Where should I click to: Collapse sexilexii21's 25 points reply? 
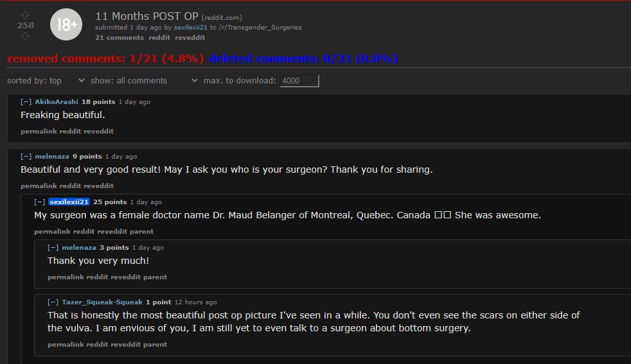click(39, 202)
